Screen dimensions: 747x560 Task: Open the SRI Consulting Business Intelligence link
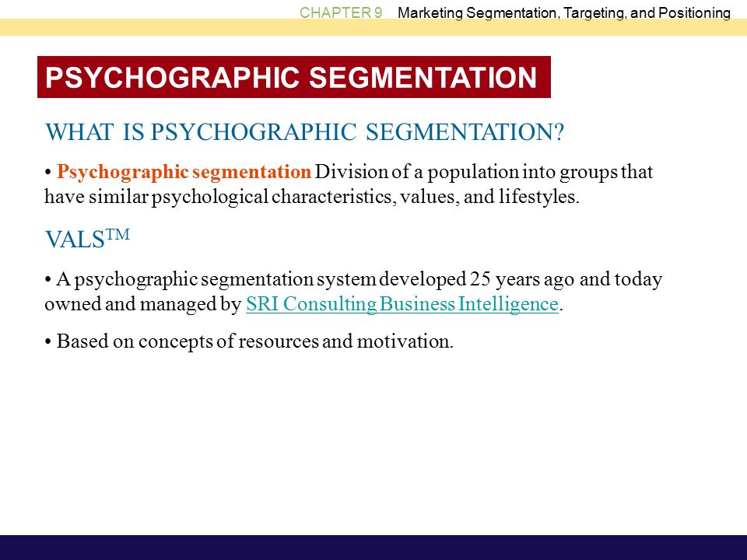click(x=402, y=304)
